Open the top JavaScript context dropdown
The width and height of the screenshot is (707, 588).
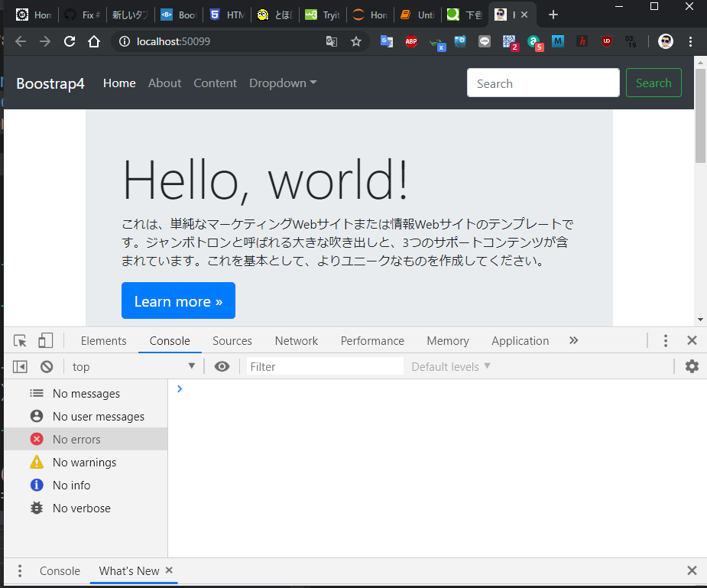pos(134,367)
